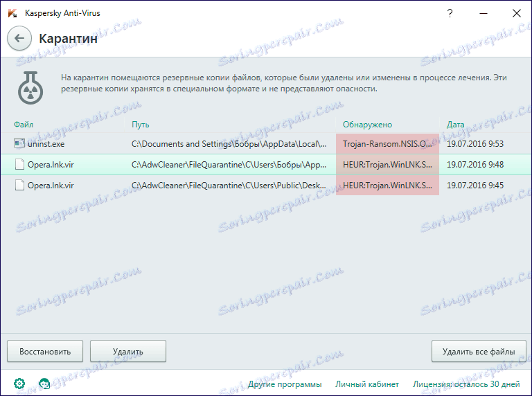Image resolution: width=532 pixels, height=396 pixels.
Task: Click the Лицензия: осталось 30 дней link
Action: (x=466, y=384)
